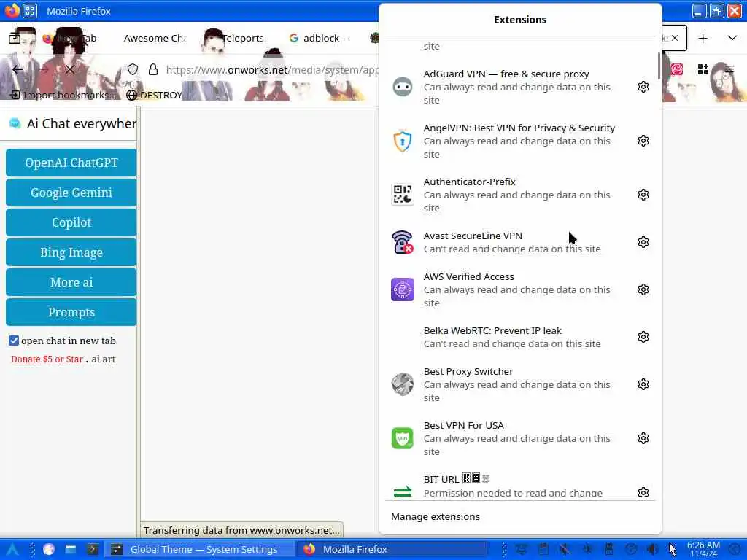Image resolution: width=747 pixels, height=560 pixels.
Task: Open settings gear for BIT URL extension
Action: tap(643, 492)
